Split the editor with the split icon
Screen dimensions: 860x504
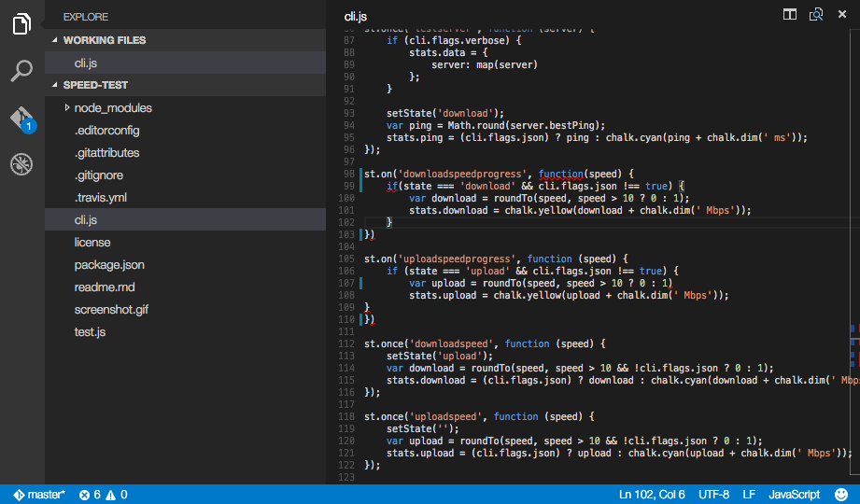(790, 14)
